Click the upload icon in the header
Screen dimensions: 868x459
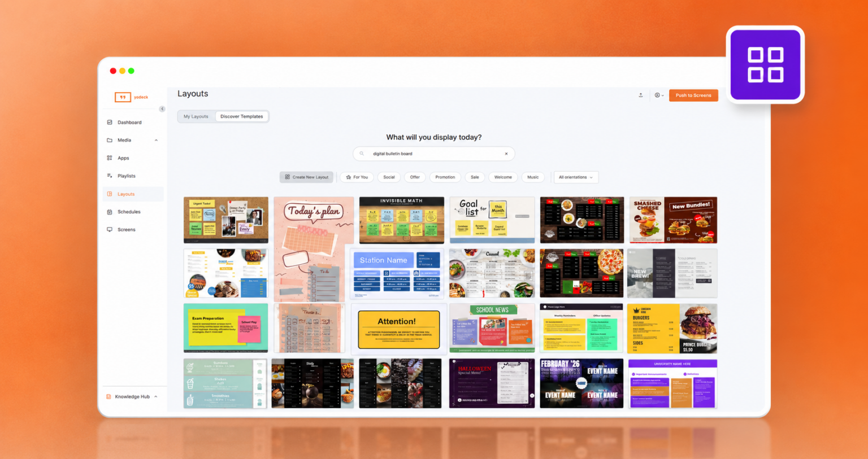(641, 95)
